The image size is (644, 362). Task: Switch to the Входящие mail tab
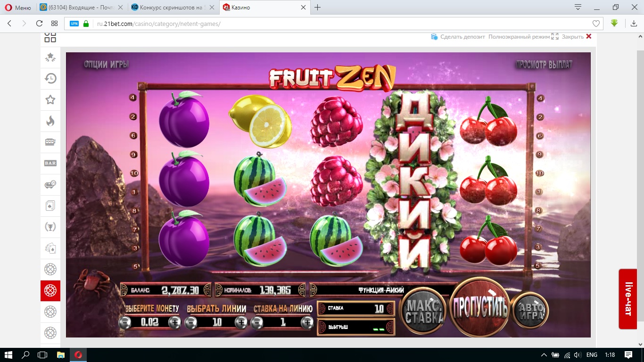click(x=82, y=8)
